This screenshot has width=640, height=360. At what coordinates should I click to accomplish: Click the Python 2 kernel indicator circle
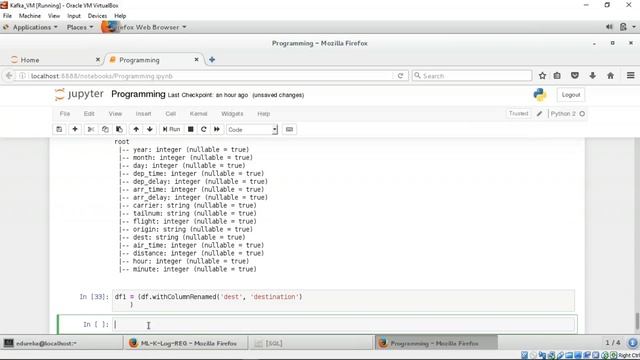coord(582,114)
